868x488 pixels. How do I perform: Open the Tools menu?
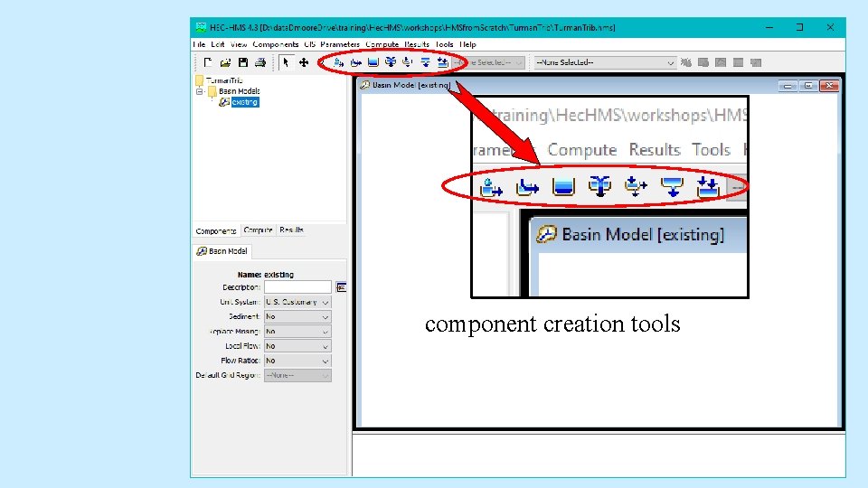[x=444, y=44]
